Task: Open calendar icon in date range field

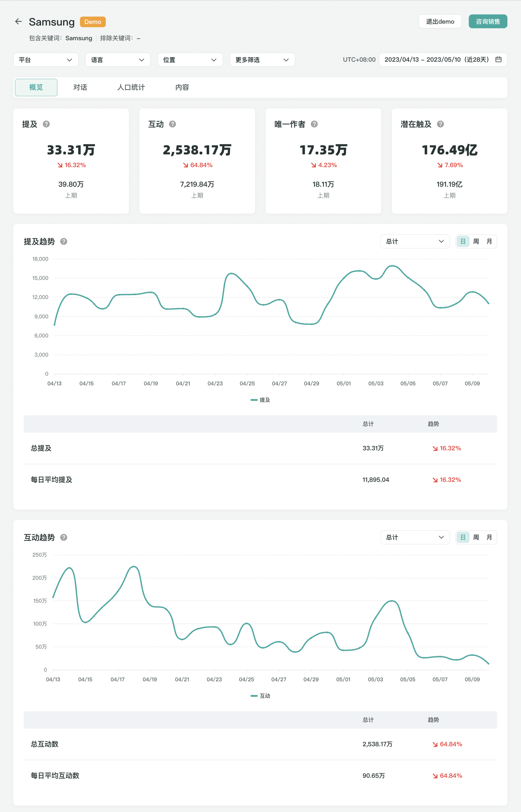Action: [498, 60]
